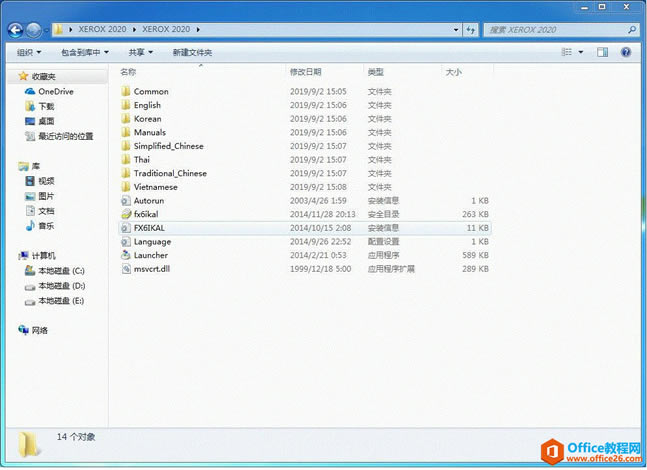This screenshot has height=470, width=647.
Task: Open 桌面 in the sidebar
Action: [x=46, y=121]
